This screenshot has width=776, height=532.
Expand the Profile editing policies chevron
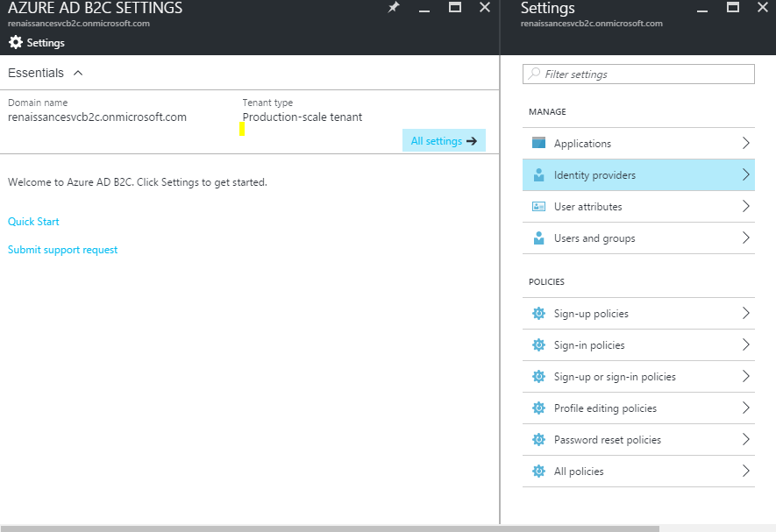pyautogui.click(x=745, y=408)
